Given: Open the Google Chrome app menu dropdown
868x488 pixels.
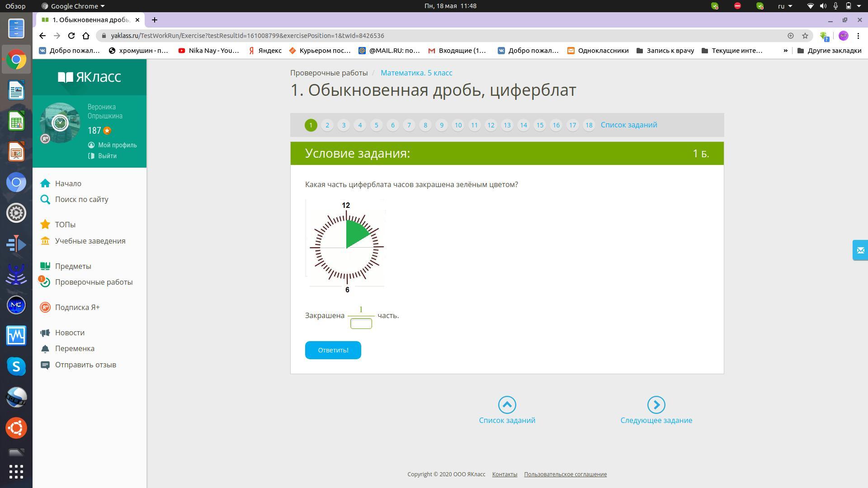Looking at the screenshot, I should 74,6.
